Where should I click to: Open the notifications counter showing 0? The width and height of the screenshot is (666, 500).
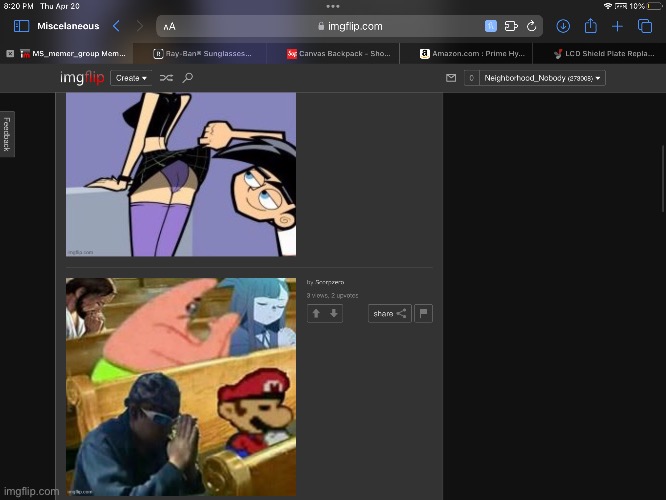471,78
